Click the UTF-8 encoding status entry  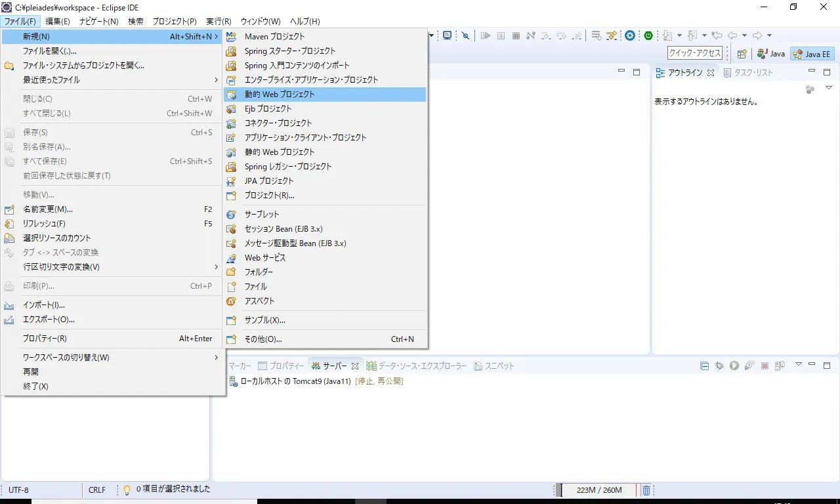click(18, 490)
